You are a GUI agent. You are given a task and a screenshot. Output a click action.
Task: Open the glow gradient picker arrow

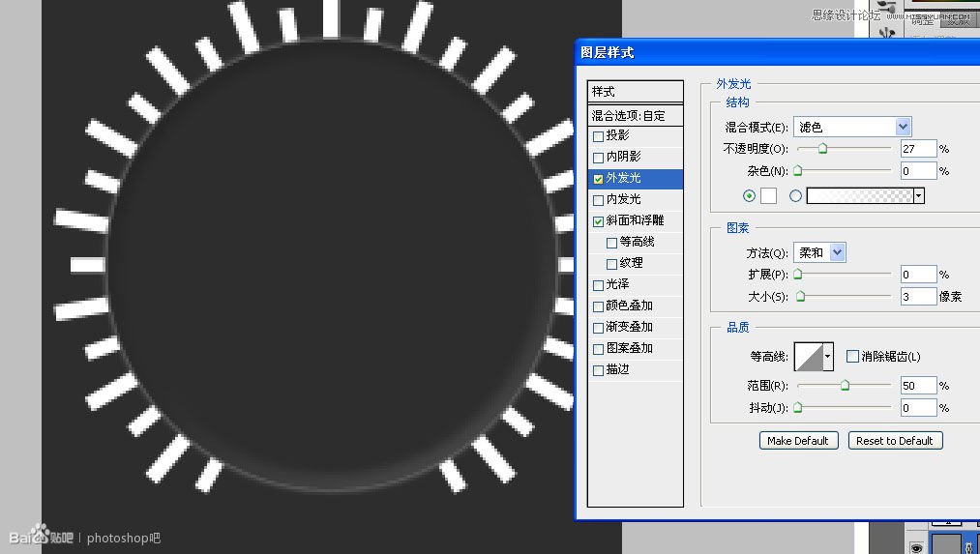tap(919, 195)
